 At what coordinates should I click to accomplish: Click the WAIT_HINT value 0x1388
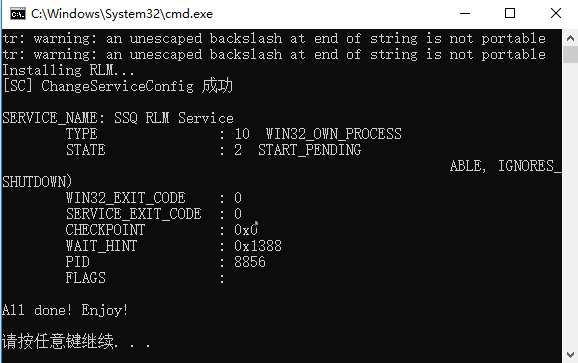coord(258,246)
